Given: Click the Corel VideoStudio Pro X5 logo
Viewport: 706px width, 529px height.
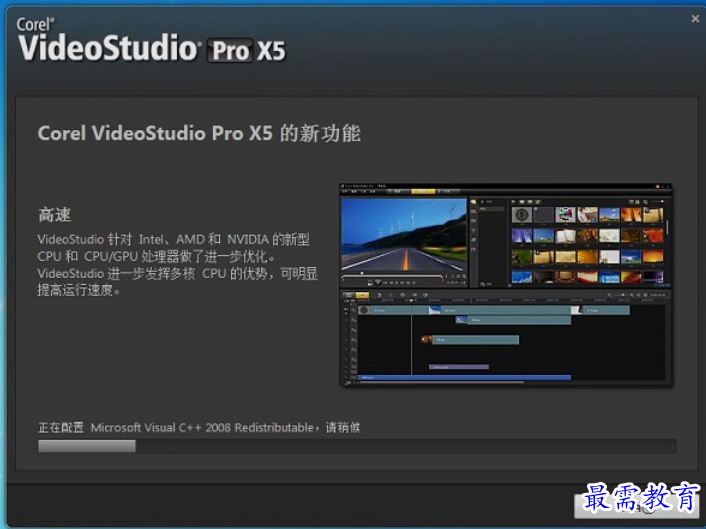Looking at the screenshot, I should [151, 40].
